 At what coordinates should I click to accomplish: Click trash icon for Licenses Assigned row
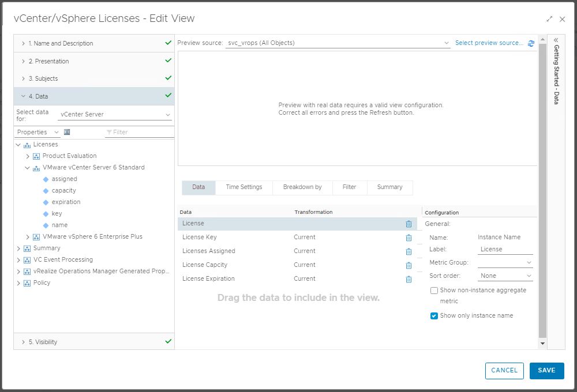click(409, 251)
